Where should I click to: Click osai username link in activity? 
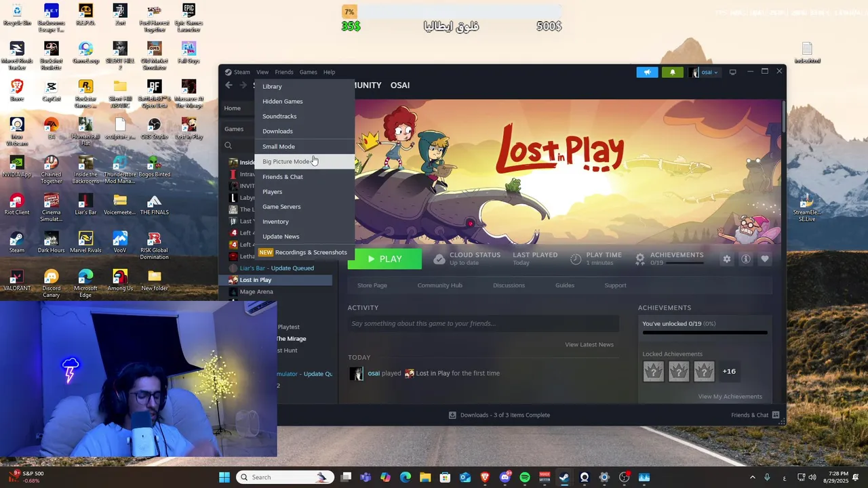pos(374,373)
